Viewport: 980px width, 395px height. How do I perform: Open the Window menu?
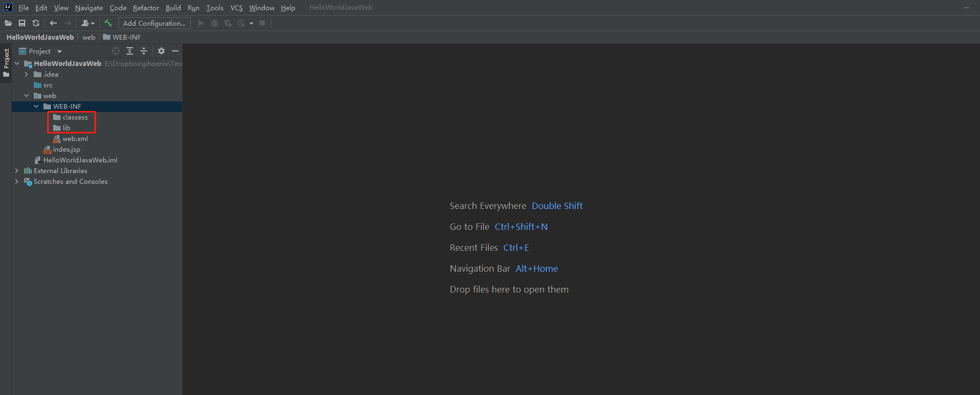(x=262, y=8)
